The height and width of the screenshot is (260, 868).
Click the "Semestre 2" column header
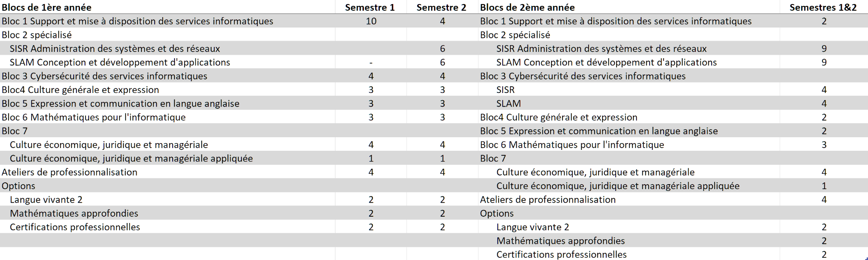[x=441, y=7]
